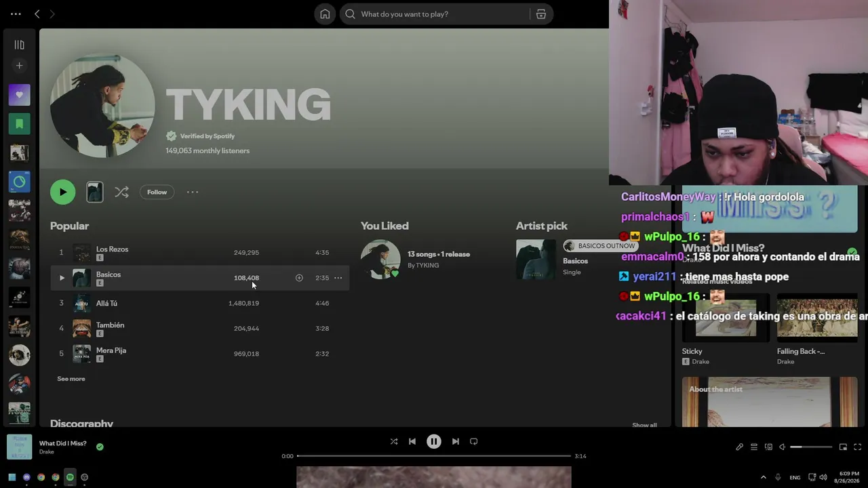This screenshot has width=868, height=488.
Task: Open the lyrics microphone icon
Action: 739,447
